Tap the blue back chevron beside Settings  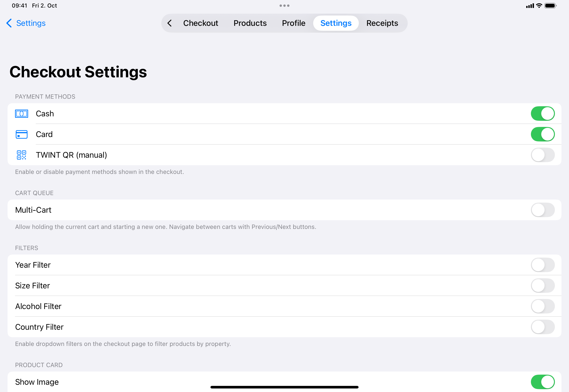[9, 23]
